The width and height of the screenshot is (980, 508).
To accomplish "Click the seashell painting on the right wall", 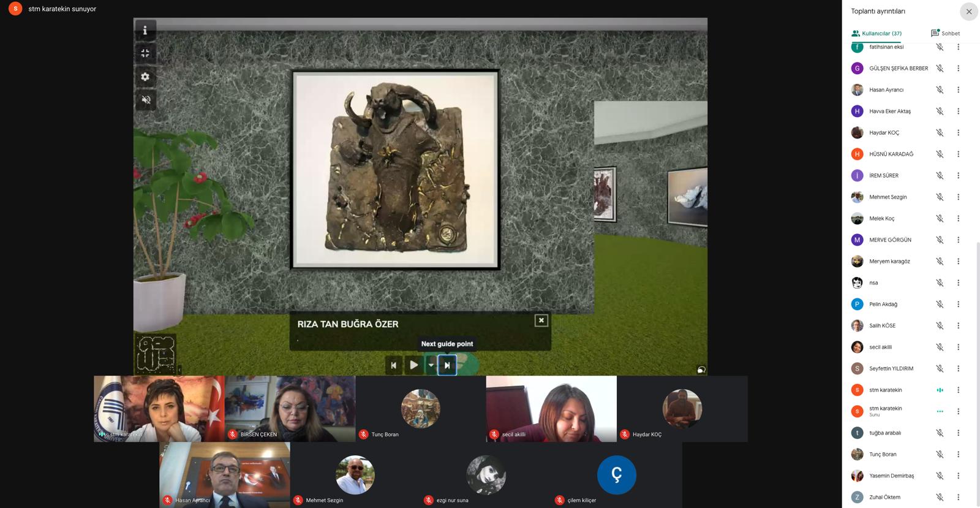I will 687,196.
